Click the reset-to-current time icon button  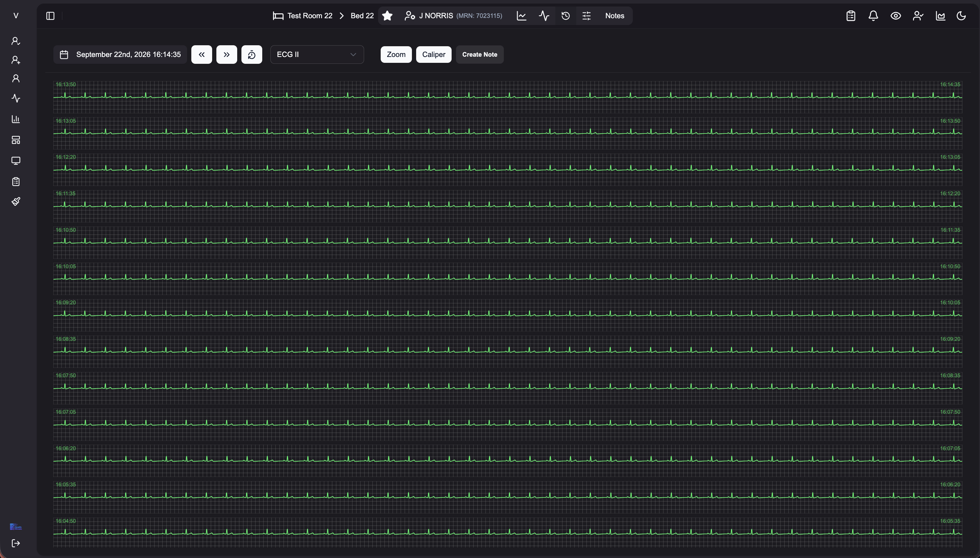click(252, 54)
